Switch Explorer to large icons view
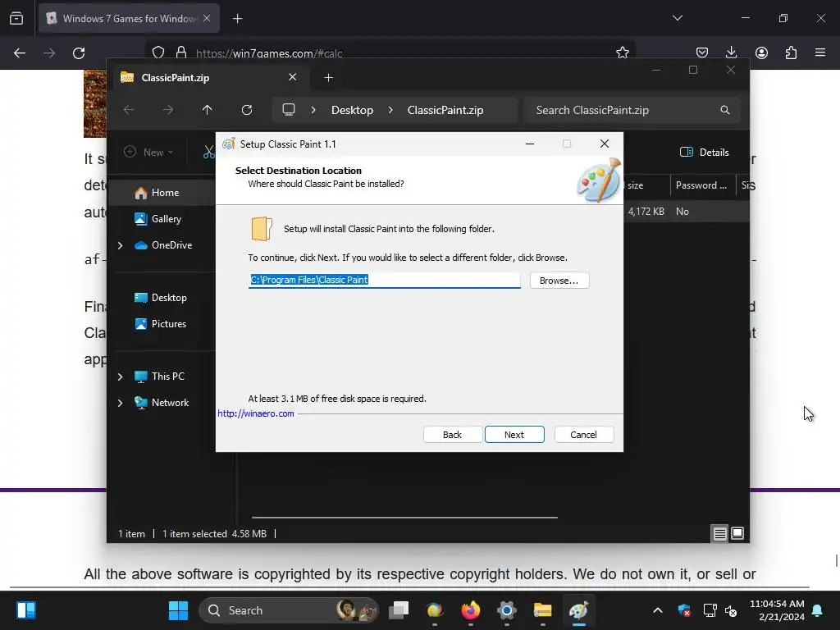 tap(737, 533)
